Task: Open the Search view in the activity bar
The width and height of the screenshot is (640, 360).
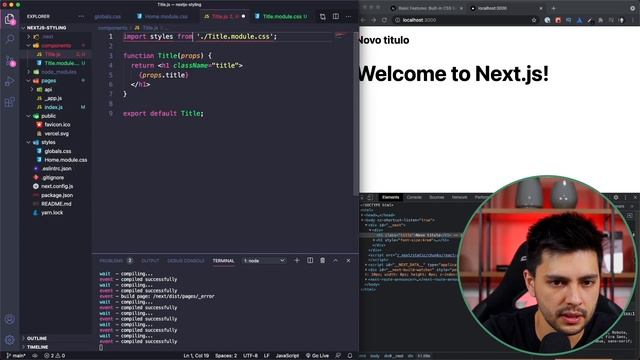Action: click(x=9, y=39)
